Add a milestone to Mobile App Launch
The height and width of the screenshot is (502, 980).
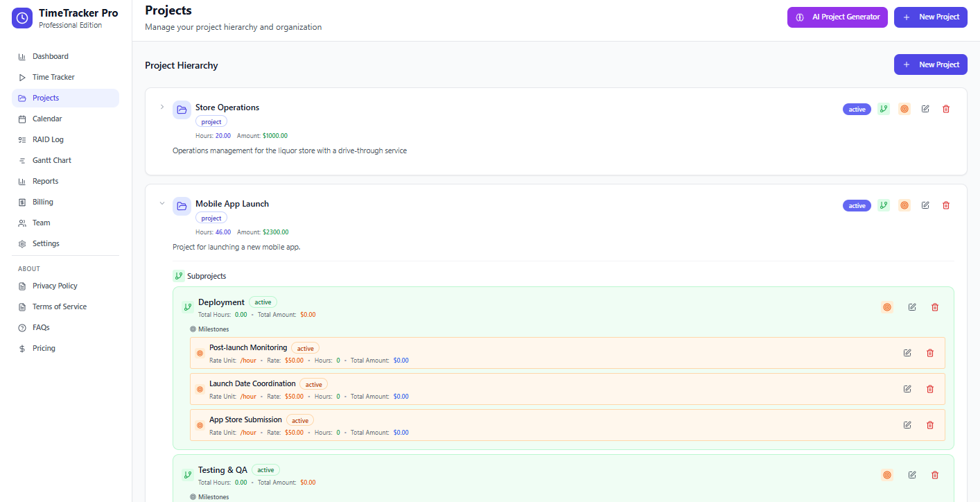904,205
